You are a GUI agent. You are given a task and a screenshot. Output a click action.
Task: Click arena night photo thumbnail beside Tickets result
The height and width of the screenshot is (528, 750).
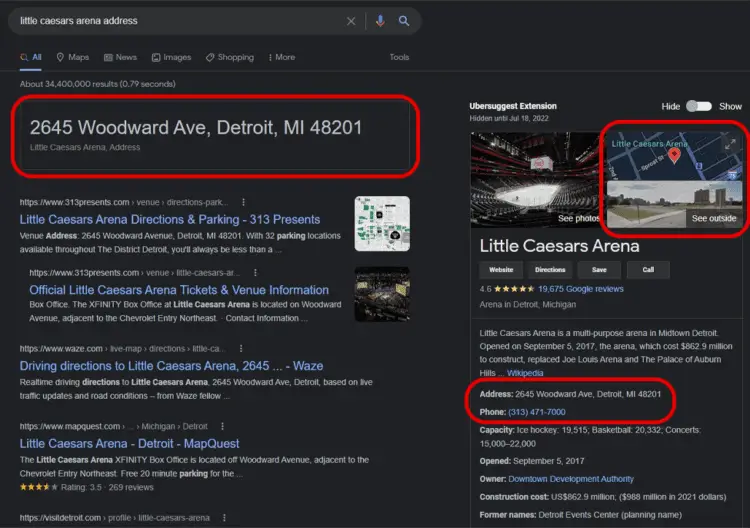[382, 294]
